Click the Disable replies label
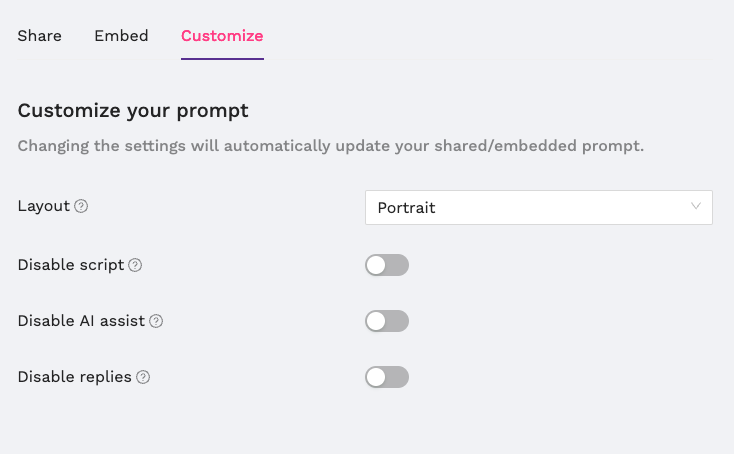734x454 pixels. pyautogui.click(x=74, y=377)
